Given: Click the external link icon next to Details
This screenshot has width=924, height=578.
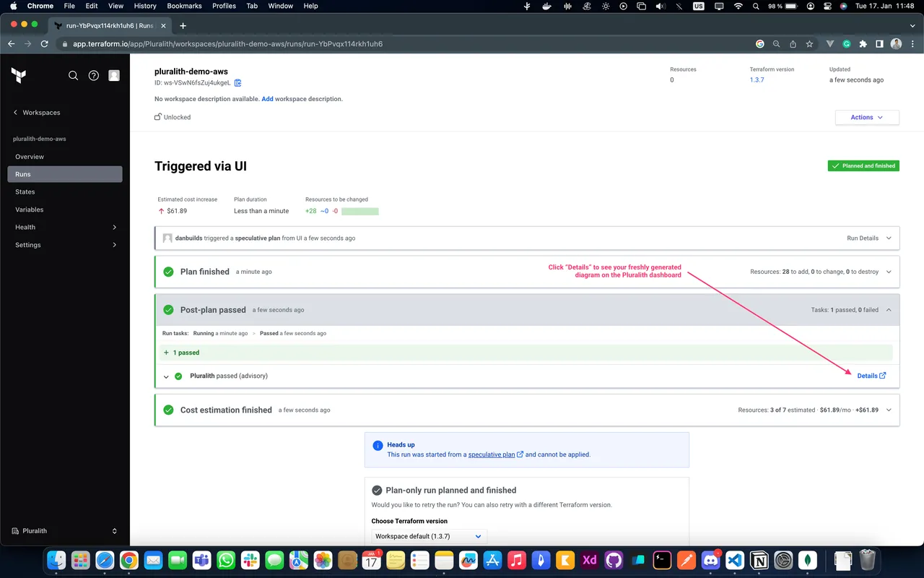Looking at the screenshot, I should click(883, 376).
